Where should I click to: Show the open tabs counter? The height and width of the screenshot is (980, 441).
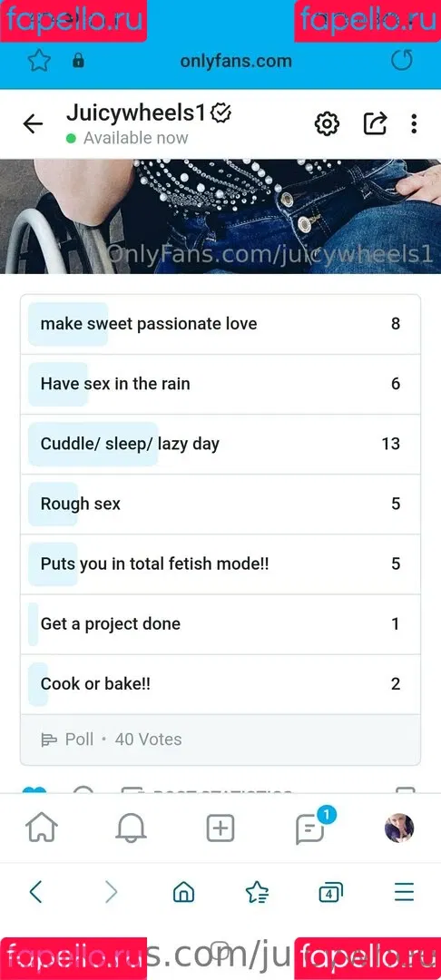coord(330,892)
